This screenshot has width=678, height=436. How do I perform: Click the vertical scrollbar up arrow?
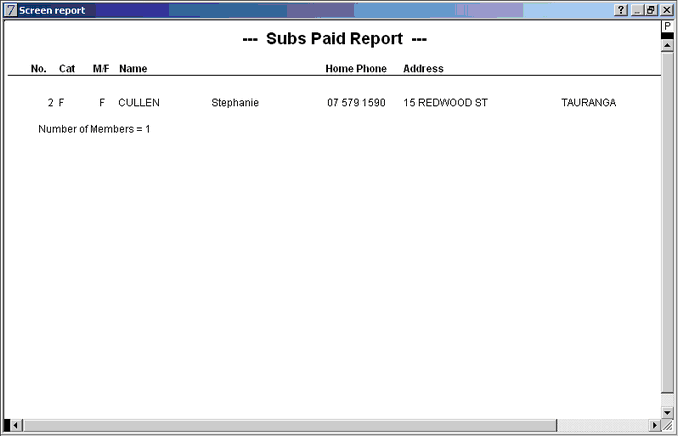point(667,45)
